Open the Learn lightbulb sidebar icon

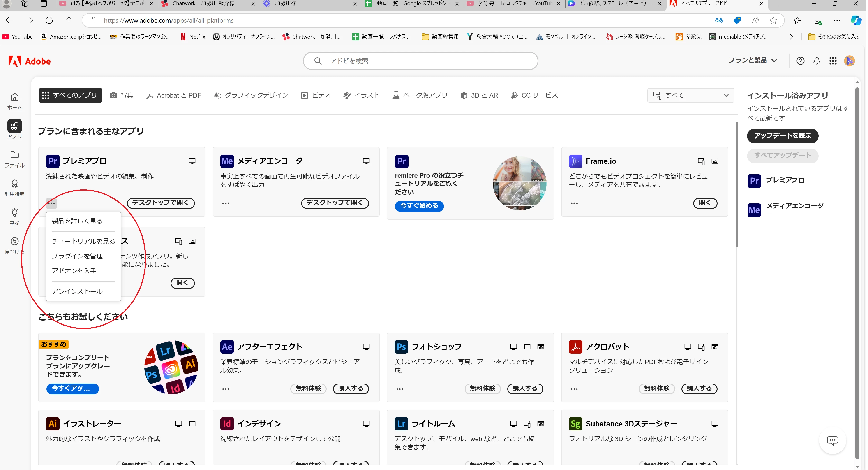(x=14, y=213)
